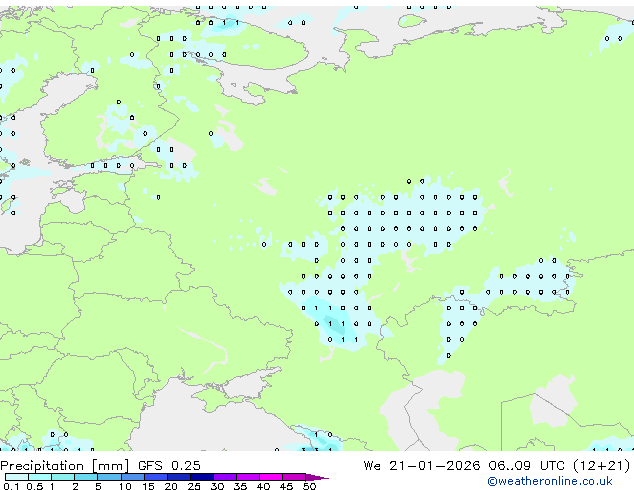Select legend swatch between 5 and 10

click(110, 478)
